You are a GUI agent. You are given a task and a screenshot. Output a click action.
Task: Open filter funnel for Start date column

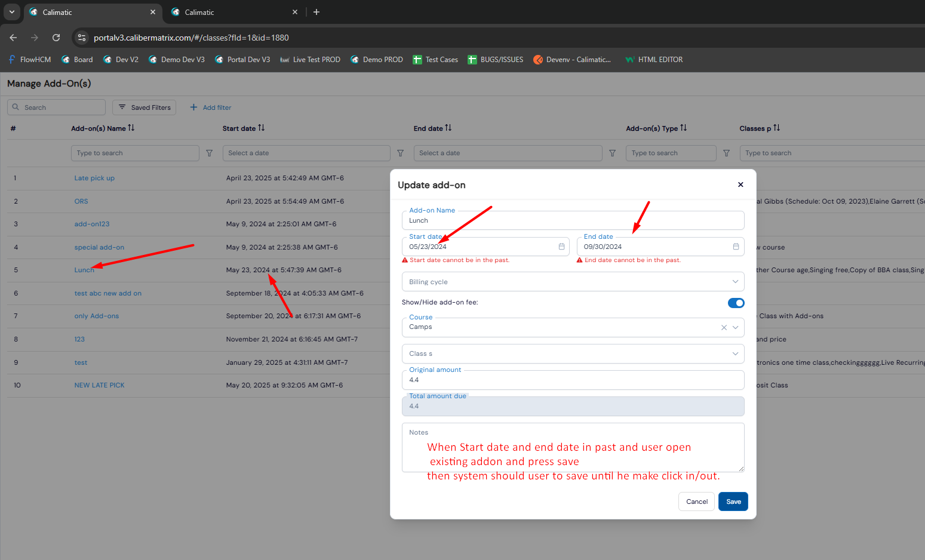coord(401,153)
